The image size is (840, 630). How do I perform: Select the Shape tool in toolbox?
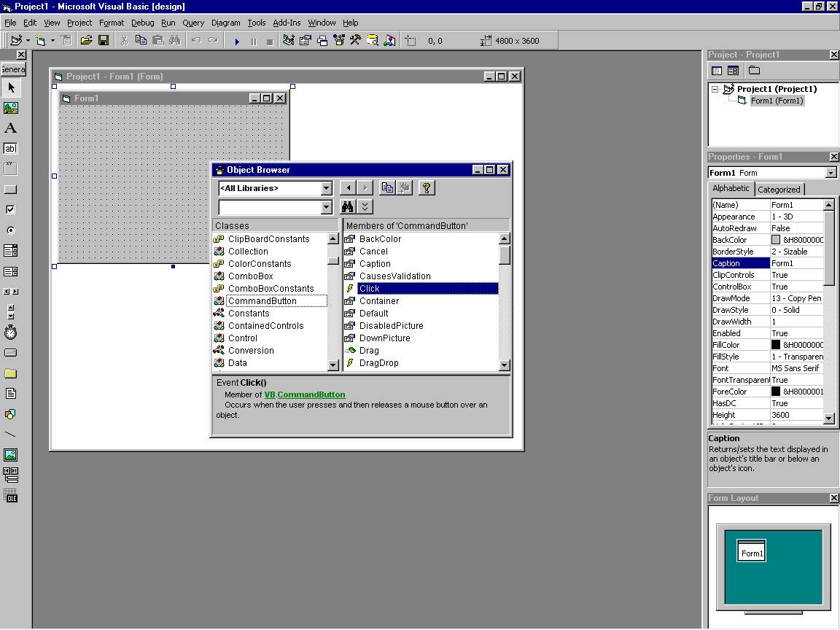click(x=11, y=414)
